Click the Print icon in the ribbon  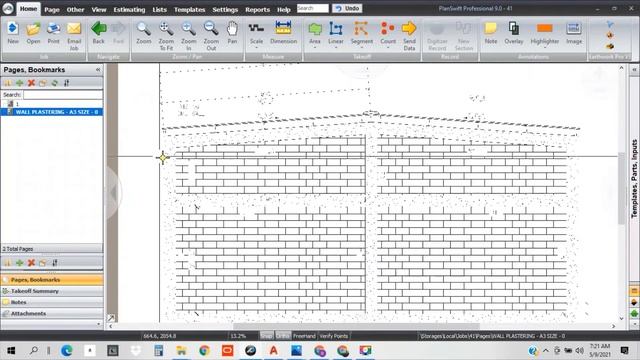[x=53, y=33]
